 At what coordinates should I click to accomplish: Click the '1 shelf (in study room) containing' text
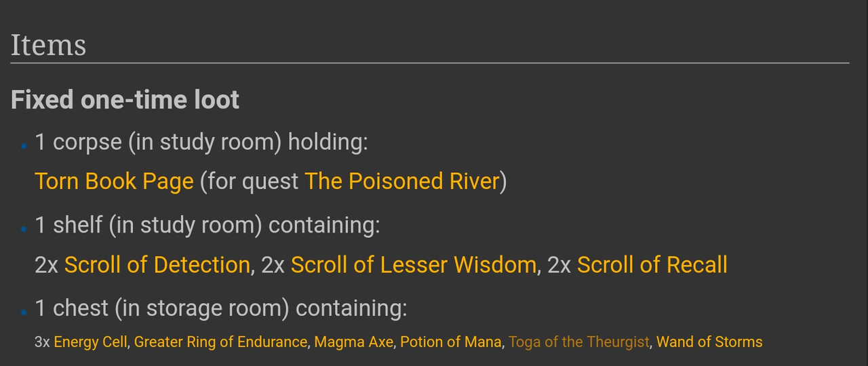click(x=208, y=225)
